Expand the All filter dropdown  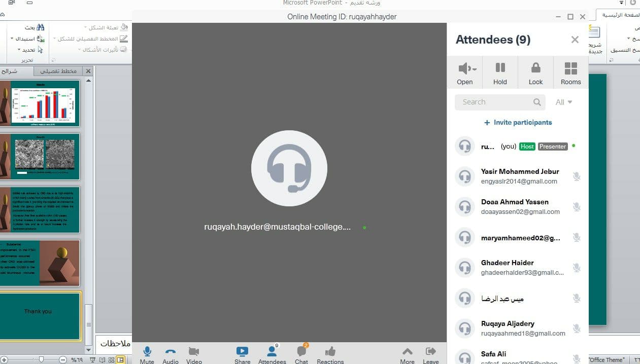point(563,102)
